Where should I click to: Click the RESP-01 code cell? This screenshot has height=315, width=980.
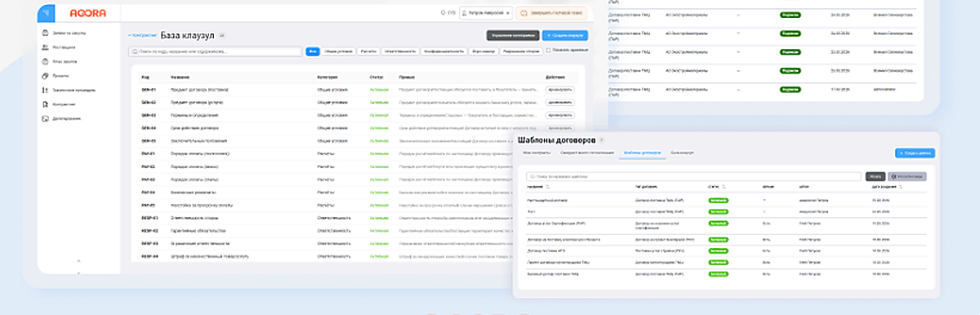(x=149, y=218)
